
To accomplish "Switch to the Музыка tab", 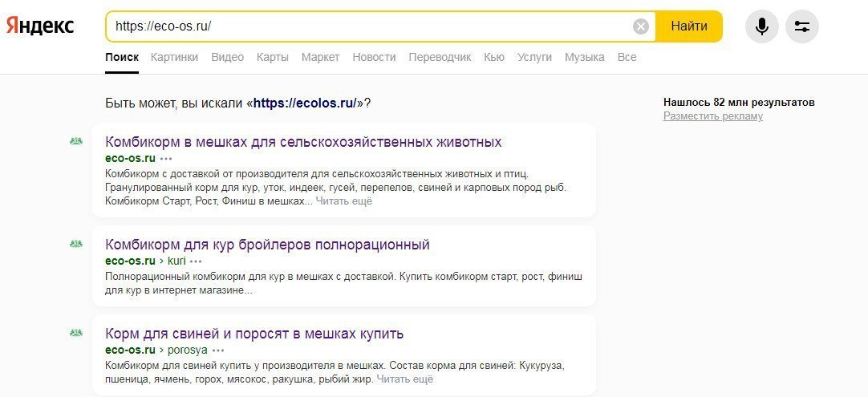I will 585,57.
